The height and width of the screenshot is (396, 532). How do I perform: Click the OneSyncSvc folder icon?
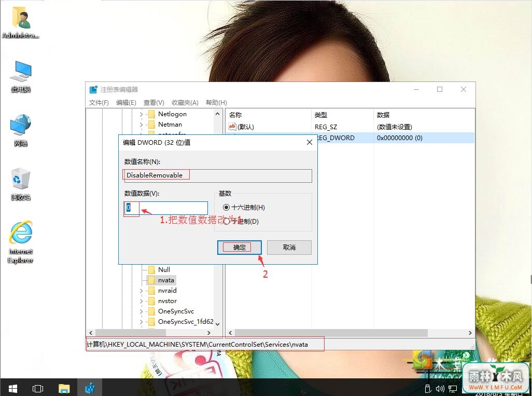[151, 311]
